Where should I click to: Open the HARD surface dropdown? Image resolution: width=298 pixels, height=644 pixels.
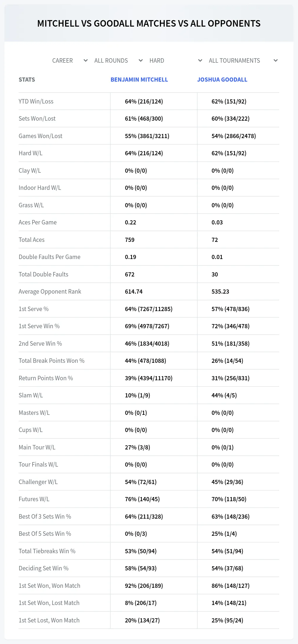[176, 61]
